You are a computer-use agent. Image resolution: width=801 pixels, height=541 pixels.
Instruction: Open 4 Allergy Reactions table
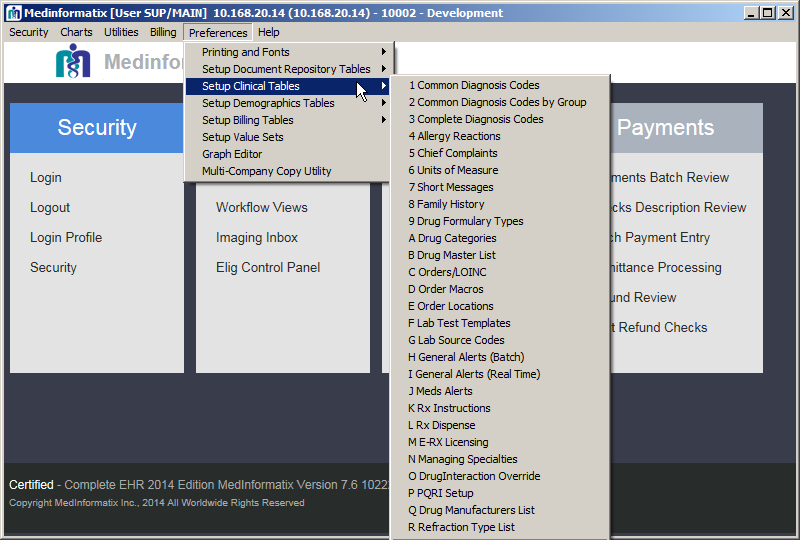tap(500, 136)
